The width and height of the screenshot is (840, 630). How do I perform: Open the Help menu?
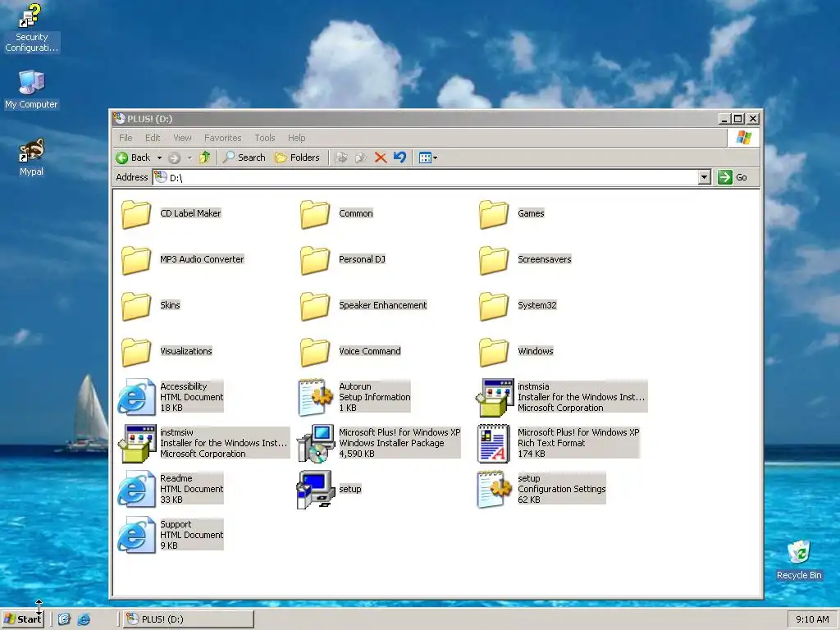(296, 138)
